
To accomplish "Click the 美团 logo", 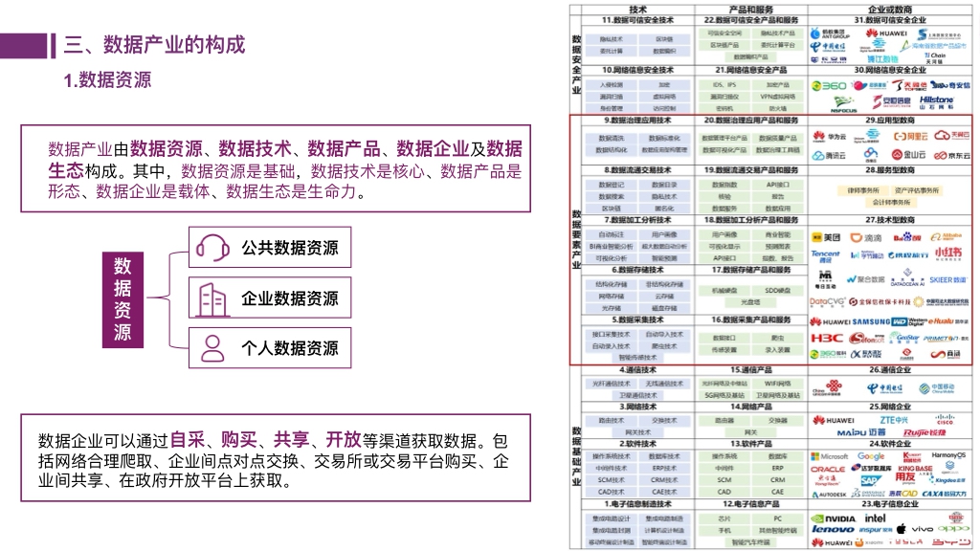I will click(x=826, y=237).
